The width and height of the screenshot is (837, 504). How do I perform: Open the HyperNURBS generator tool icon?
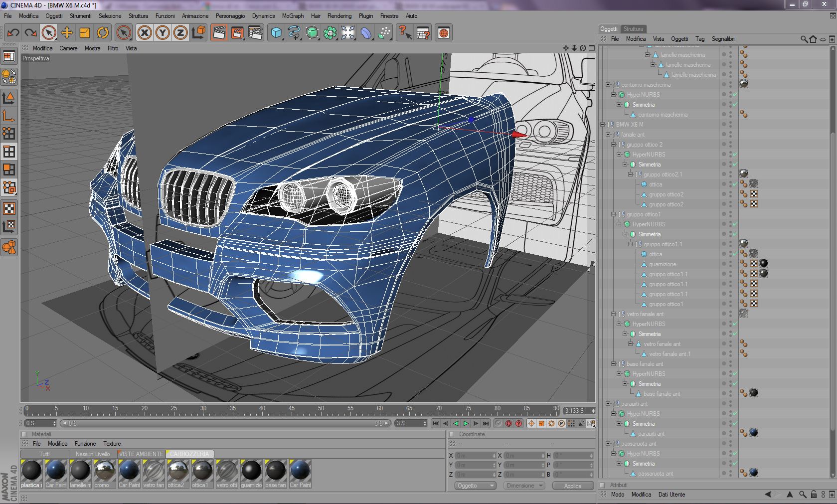pyautogui.click(x=312, y=33)
